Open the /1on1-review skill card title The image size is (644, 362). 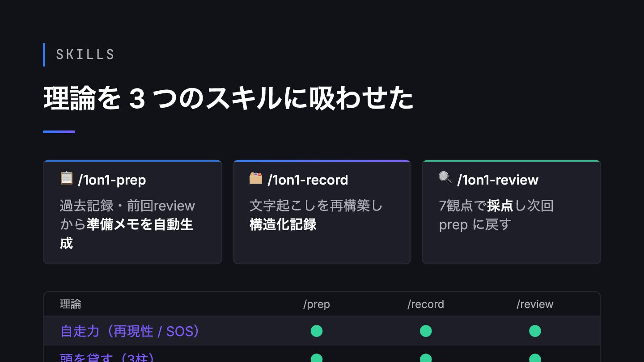pos(498,180)
